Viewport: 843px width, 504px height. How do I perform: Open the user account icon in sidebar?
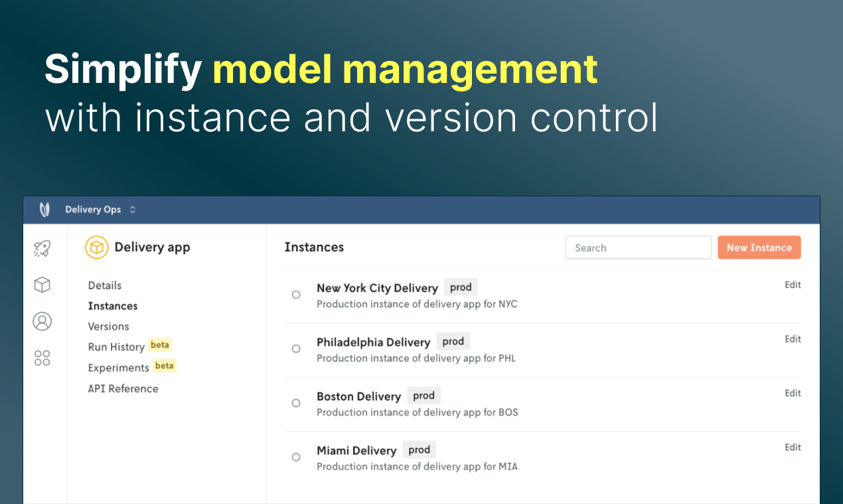[x=42, y=322]
